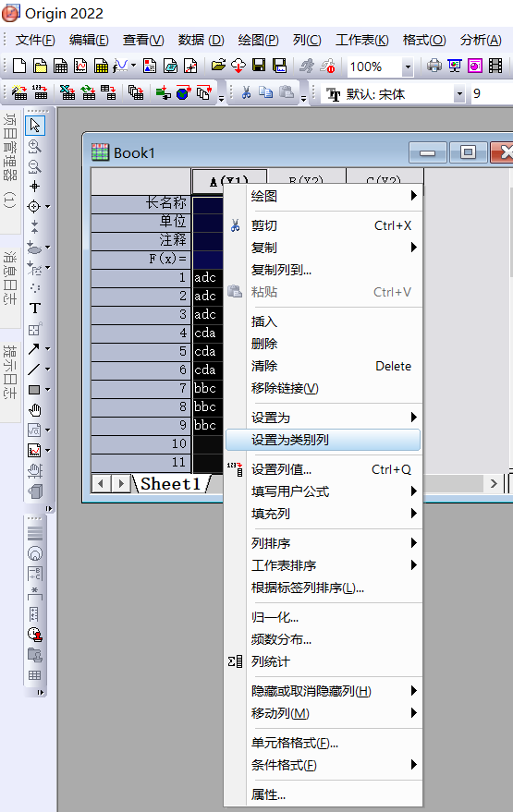Choose 剪切 in the context menu

coord(323,225)
